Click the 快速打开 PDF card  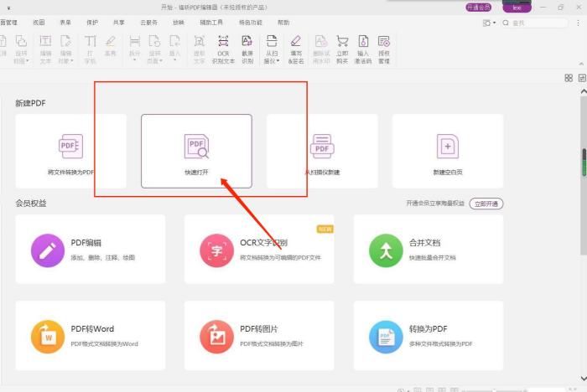click(x=196, y=151)
